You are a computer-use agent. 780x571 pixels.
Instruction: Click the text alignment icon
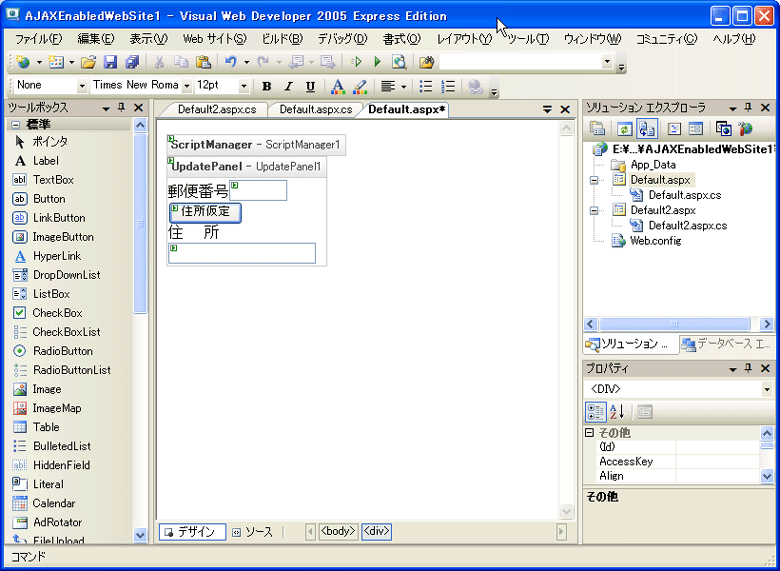click(x=388, y=87)
